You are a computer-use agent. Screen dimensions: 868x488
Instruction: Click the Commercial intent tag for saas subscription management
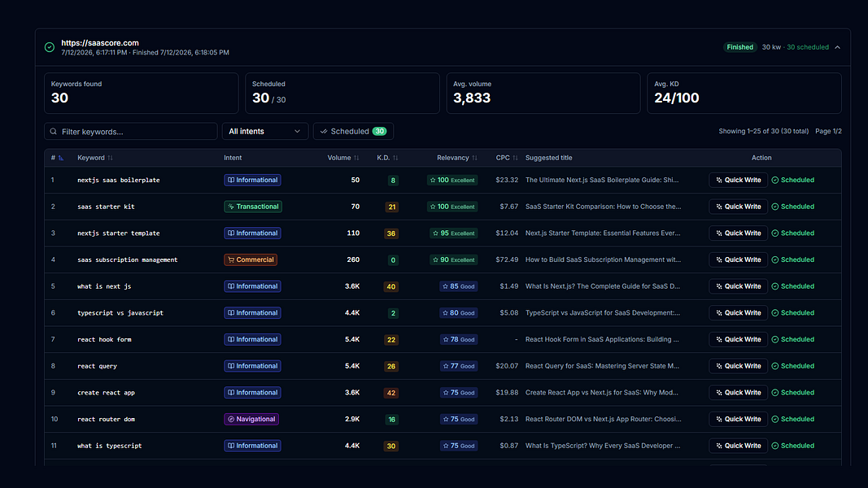click(x=251, y=259)
